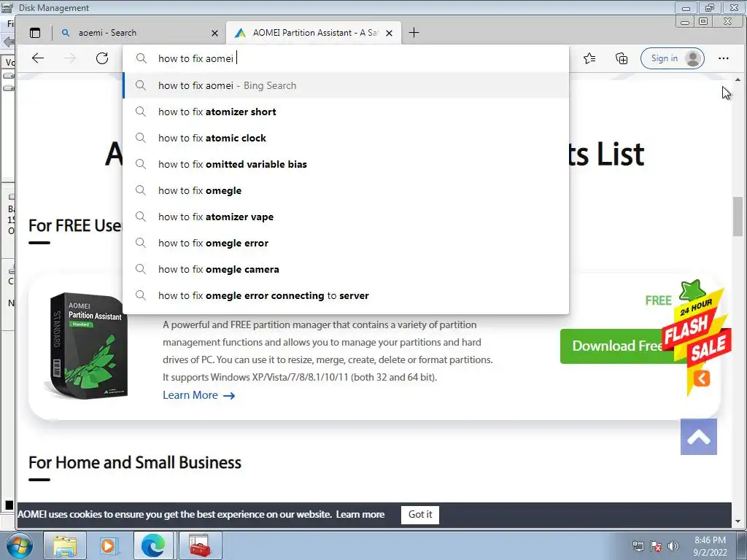Click the page vertical scrollbar thumb
The width and height of the screenshot is (747, 560).
(x=738, y=217)
